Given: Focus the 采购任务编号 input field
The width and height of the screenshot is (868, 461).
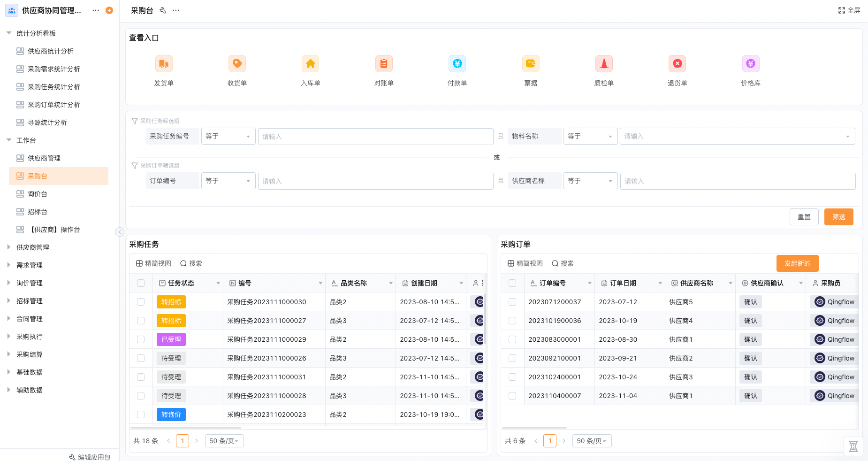Looking at the screenshot, I should tap(376, 136).
